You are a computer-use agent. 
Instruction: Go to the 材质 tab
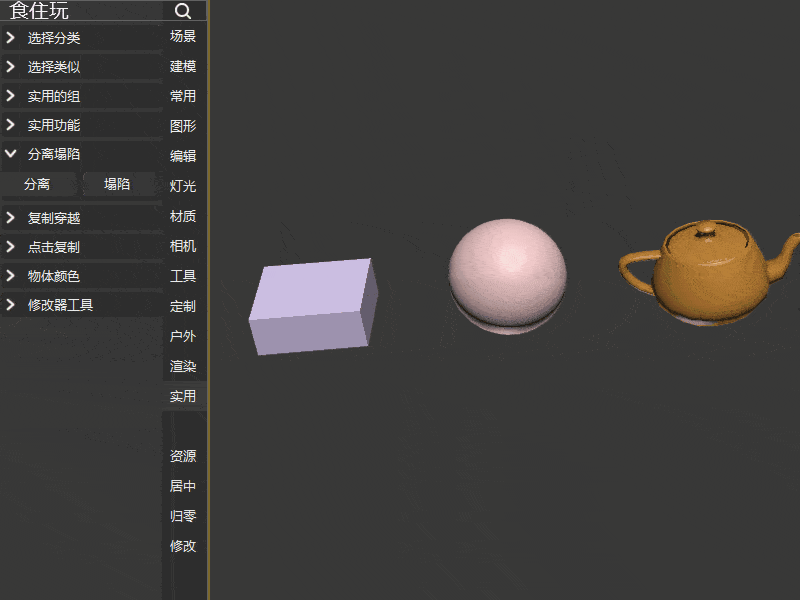[183, 216]
